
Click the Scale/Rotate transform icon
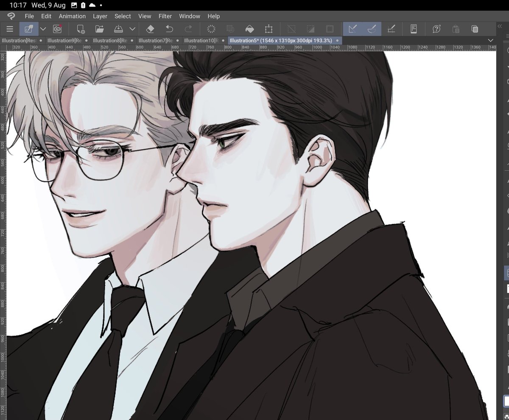[269, 29]
